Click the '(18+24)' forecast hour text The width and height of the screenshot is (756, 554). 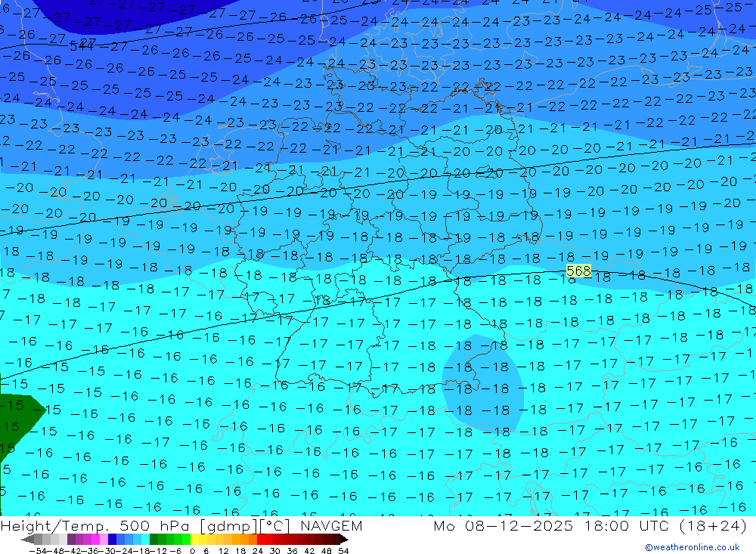[713, 525]
